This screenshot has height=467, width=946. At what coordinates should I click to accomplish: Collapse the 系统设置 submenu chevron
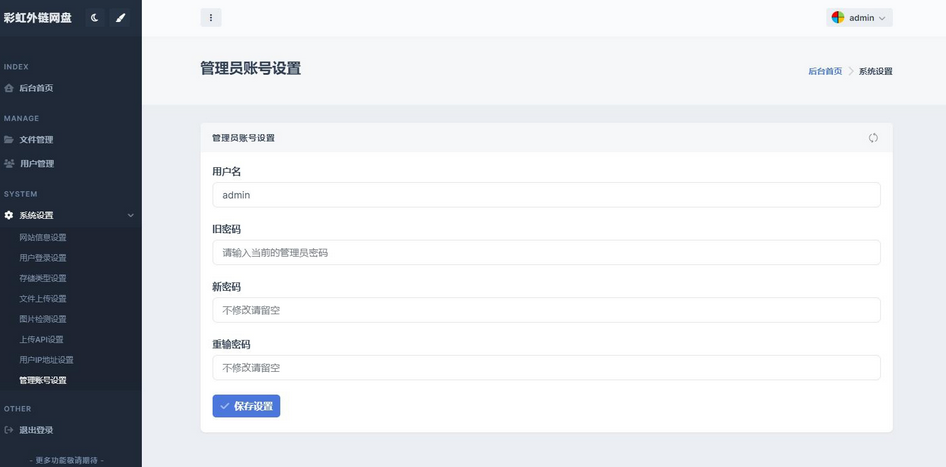click(130, 215)
